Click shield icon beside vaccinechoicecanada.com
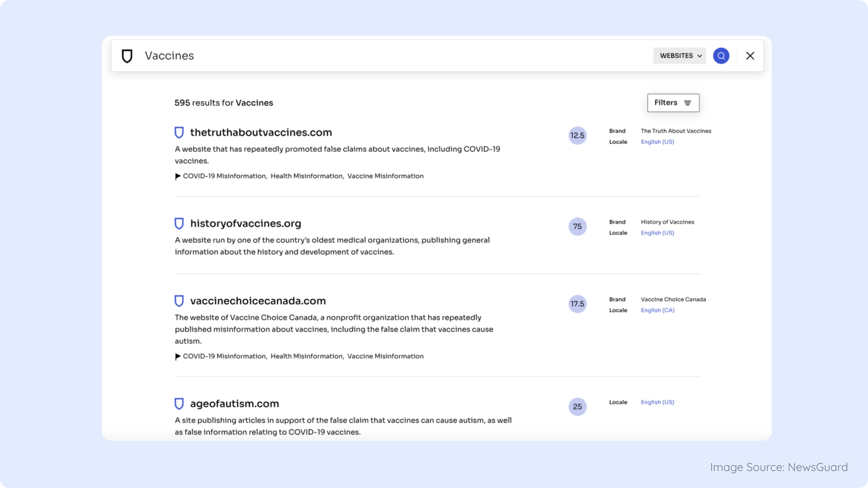Image resolution: width=868 pixels, height=488 pixels. [x=179, y=300]
